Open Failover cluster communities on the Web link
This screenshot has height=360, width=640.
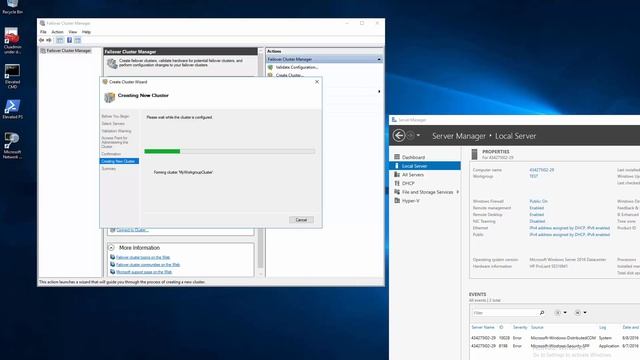click(148, 264)
